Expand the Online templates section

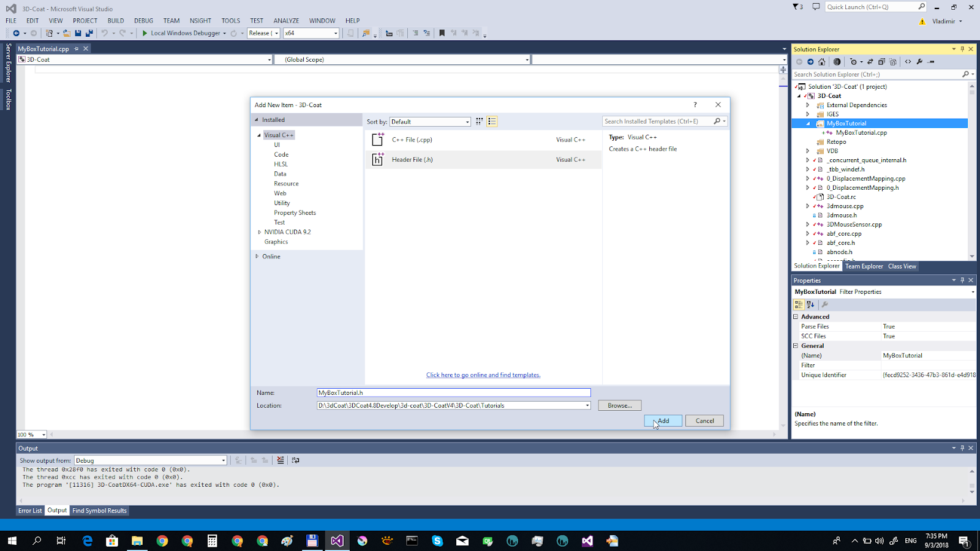pyautogui.click(x=257, y=257)
